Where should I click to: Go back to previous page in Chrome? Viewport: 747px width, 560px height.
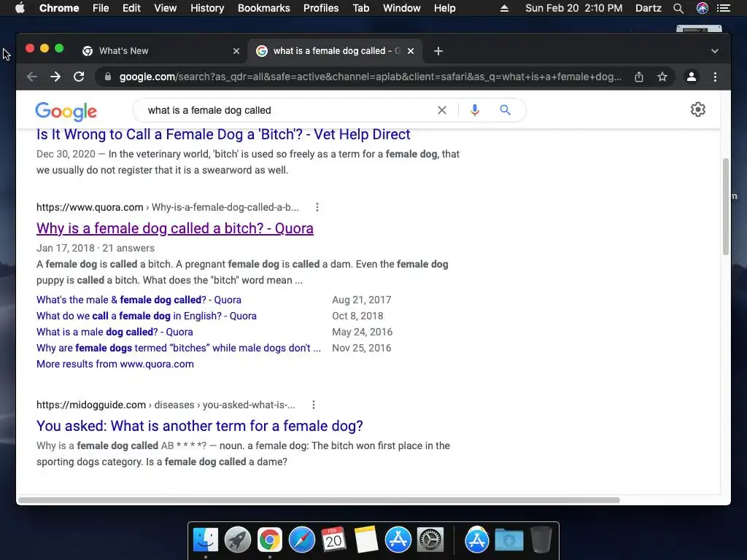(32, 77)
